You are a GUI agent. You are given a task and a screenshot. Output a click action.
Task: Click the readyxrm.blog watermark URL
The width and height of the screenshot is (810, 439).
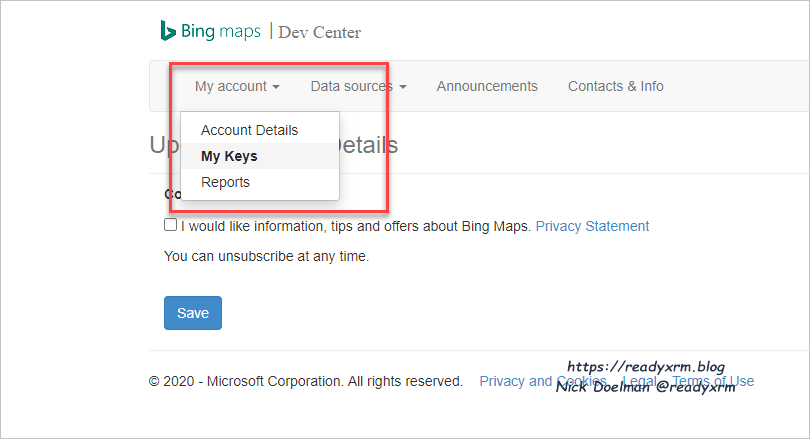pyautogui.click(x=646, y=367)
